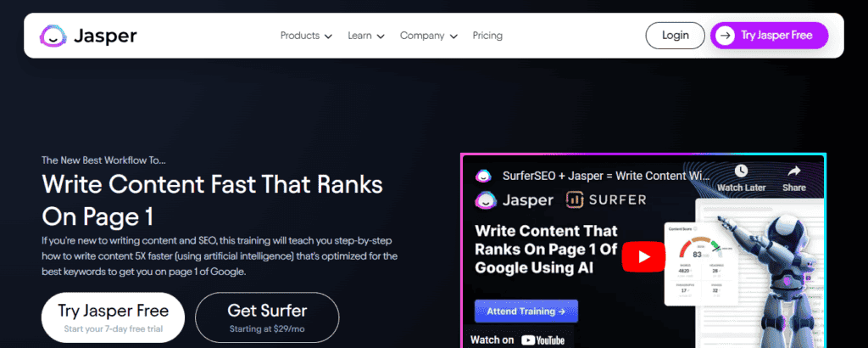Go to the Pricing page

(487, 36)
